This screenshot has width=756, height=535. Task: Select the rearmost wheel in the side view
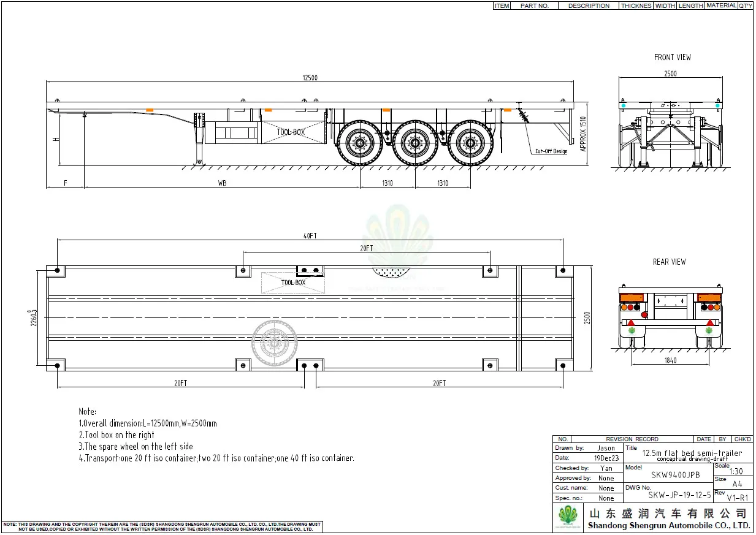(470, 143)
